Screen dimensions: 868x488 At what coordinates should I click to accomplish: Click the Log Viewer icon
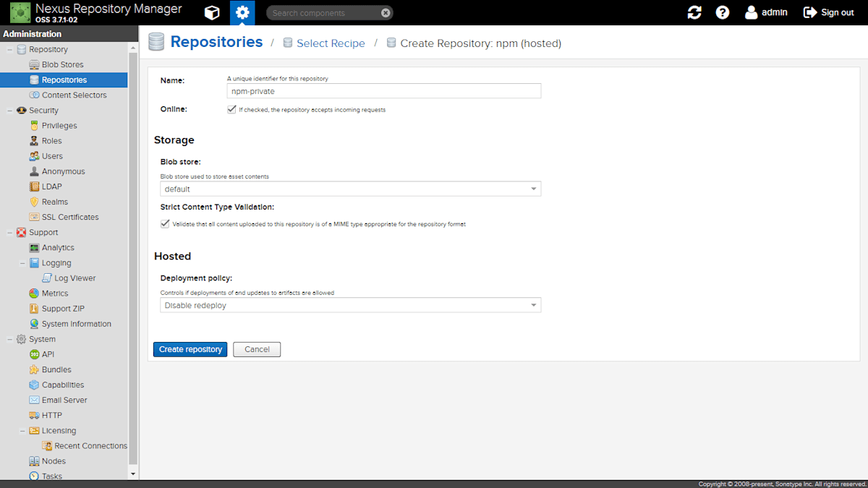tap(47, 278)
